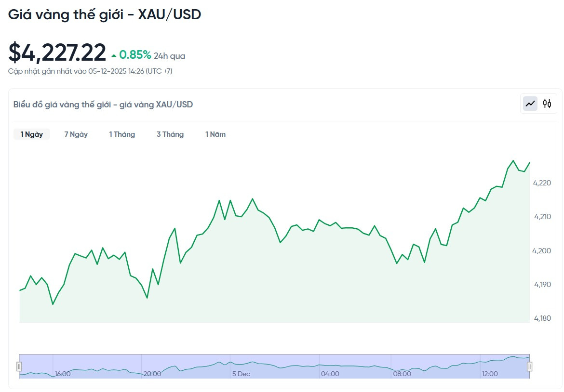Click the 4,220 y-axis price label
Viewport: 564px width, 392px height.
(542, 183)
